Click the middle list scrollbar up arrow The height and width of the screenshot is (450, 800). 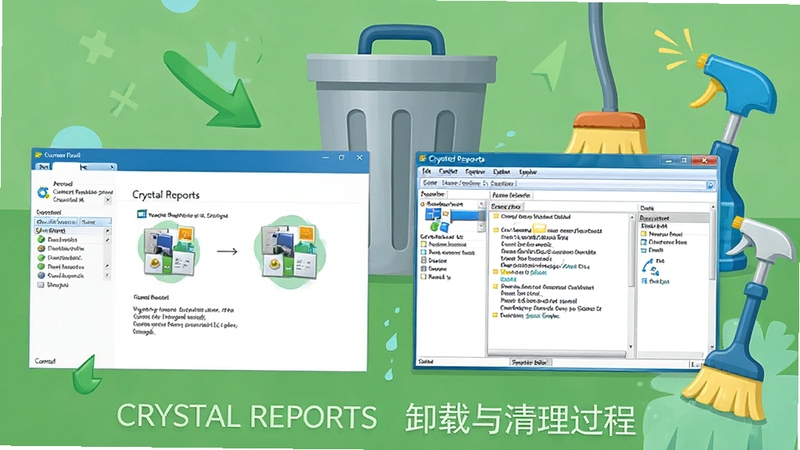pos(631,215)
